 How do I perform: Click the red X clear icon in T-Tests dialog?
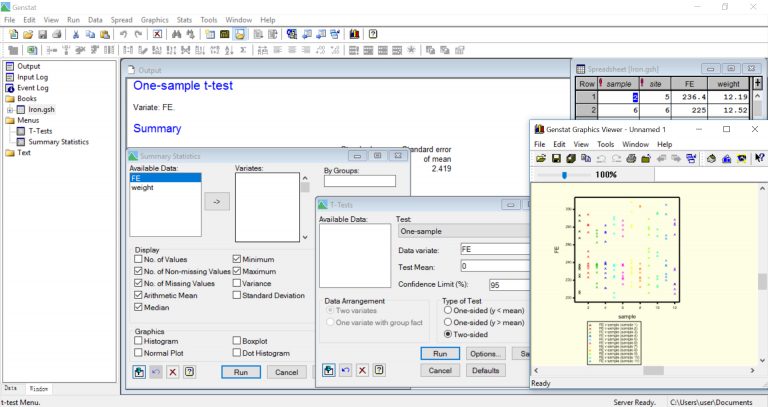click(362, 370)
